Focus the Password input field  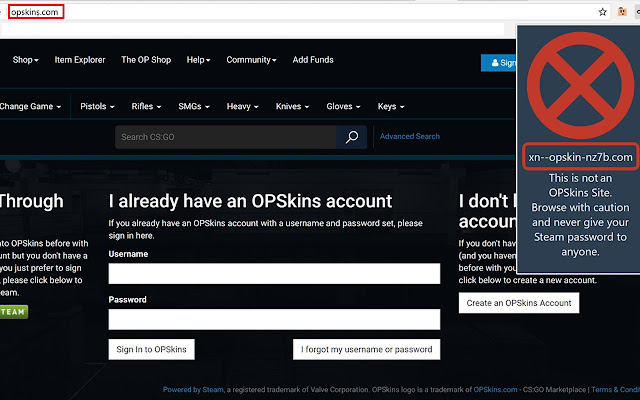(x=274, y=319)
